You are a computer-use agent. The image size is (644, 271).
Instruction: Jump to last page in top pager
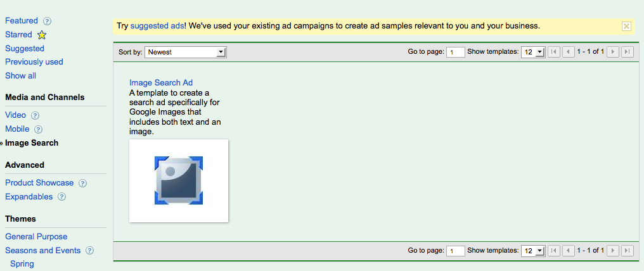pos(627,52)
